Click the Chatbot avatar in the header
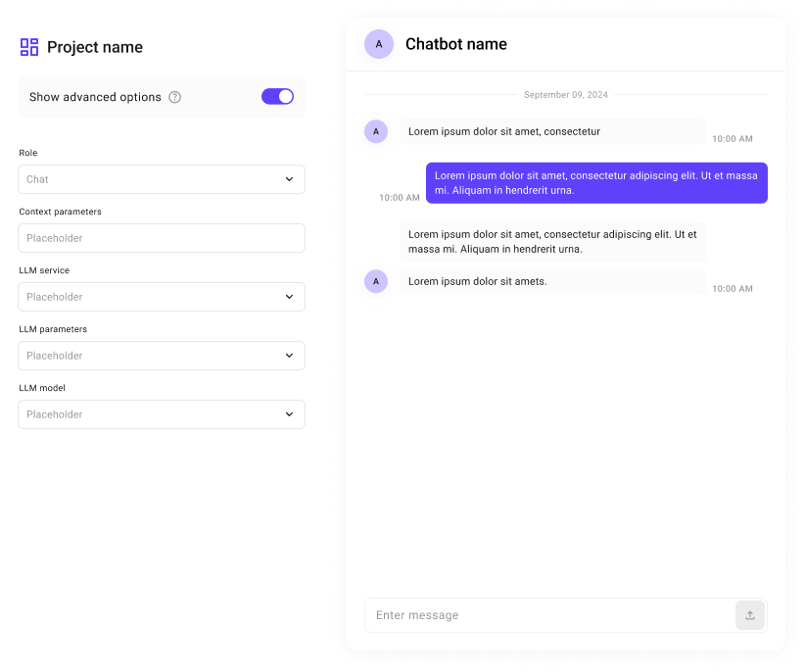This screenshot has width=805, height=672. pos(378,44)
